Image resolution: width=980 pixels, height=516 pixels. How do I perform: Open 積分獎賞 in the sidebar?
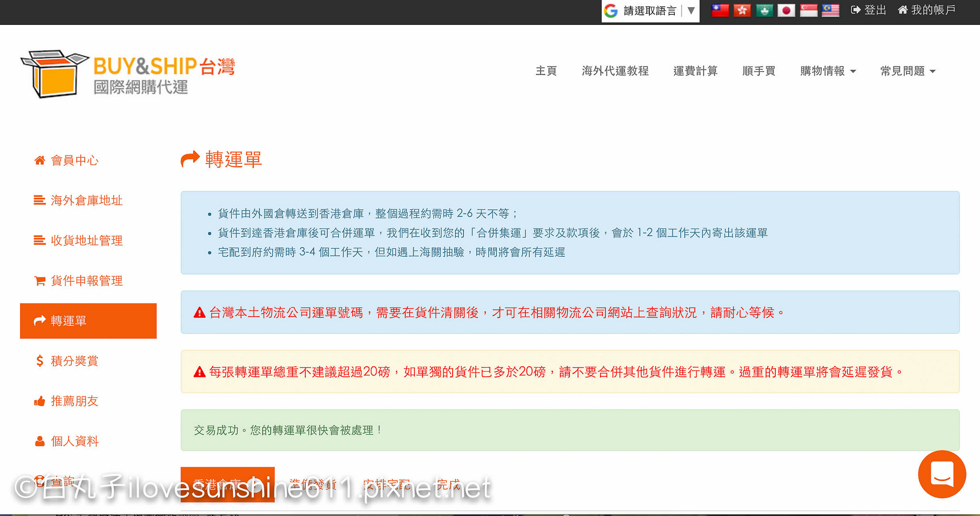click(x=75, y=361)
